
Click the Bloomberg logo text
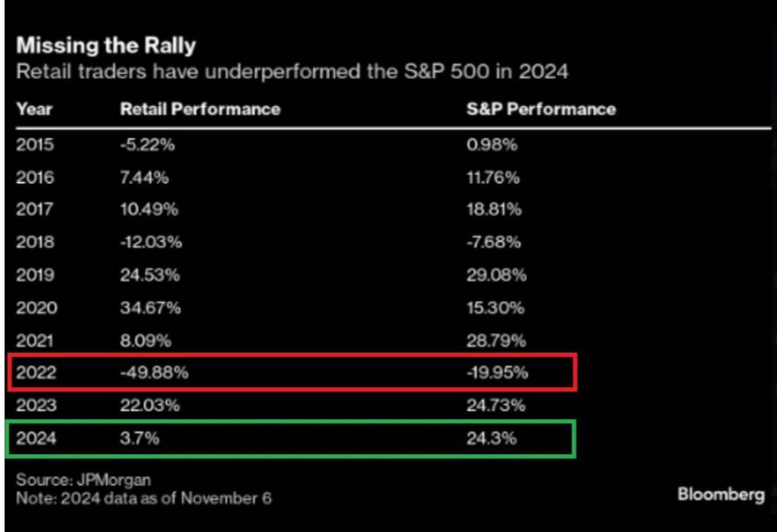pyautogui.click(x=721, y=495)
